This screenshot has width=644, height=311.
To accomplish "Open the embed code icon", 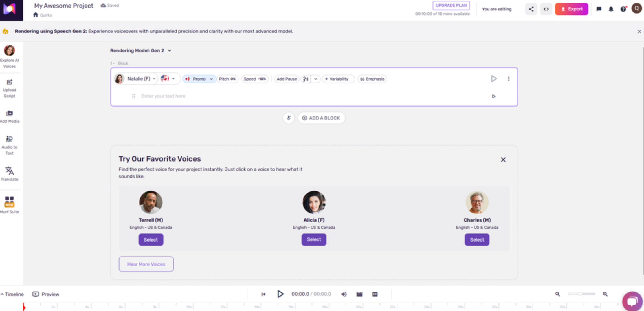I will 546,9.
